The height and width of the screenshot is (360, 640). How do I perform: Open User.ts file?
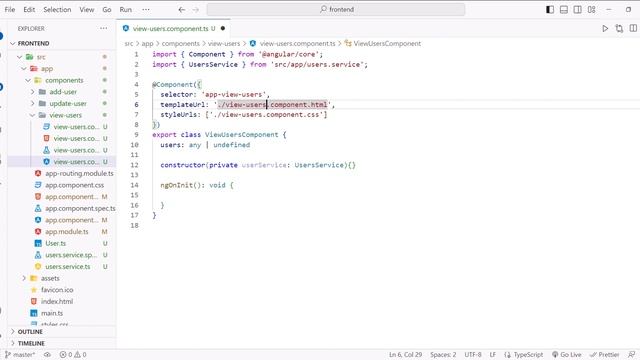56,243
